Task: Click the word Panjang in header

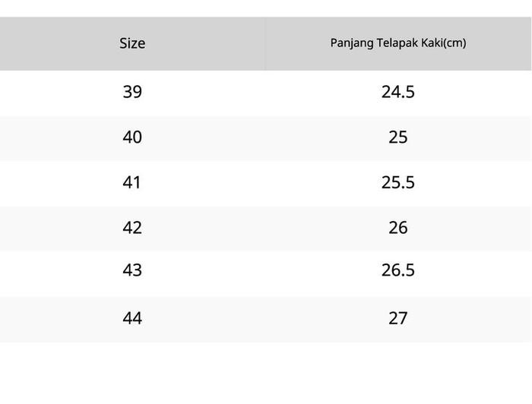Action: tap(350, 43)
